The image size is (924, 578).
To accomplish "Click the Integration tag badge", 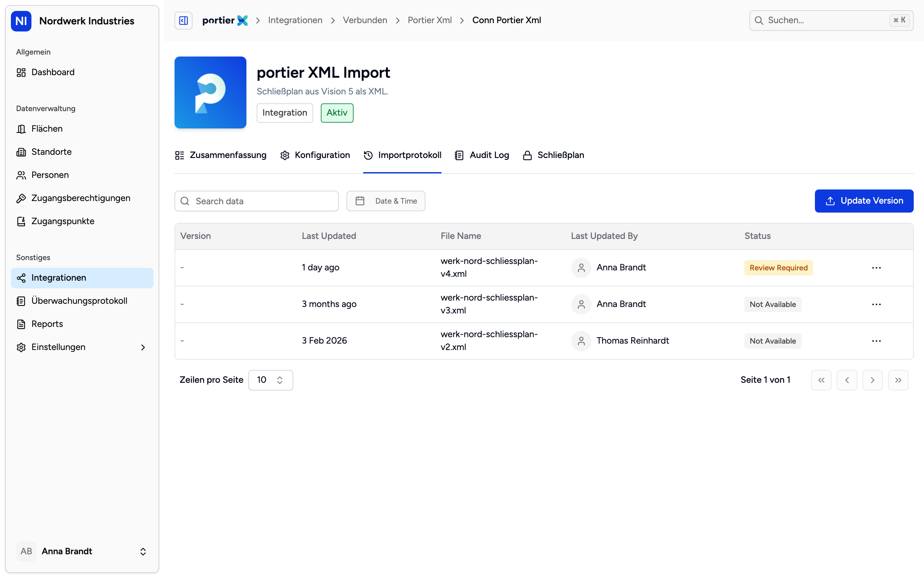I will (x=285, y=113).
